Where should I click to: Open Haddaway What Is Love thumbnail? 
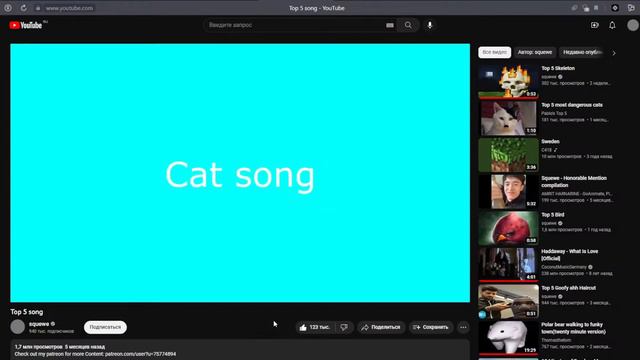(x=508, y=265)
